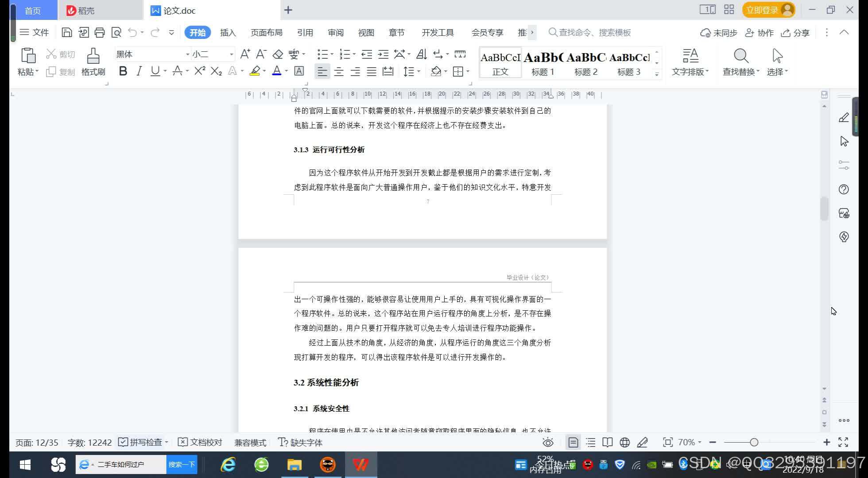Toggle fullscreen display mode

pyautogui.click(x=843, y=442)
